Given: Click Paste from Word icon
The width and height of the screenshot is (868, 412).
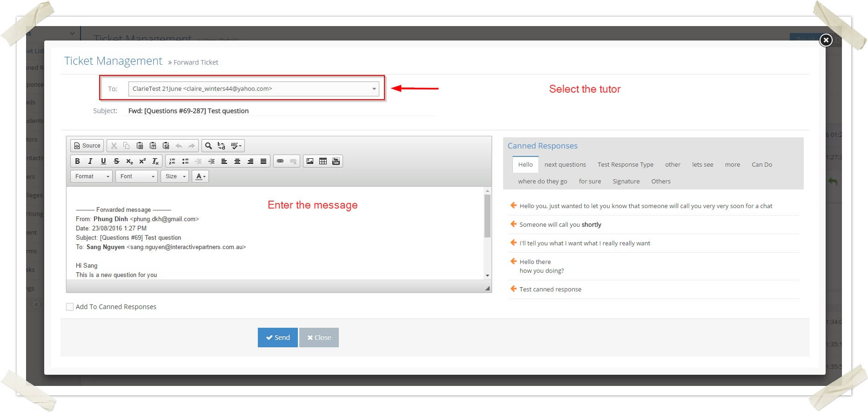Looking at the screenshot, I should (x=166, y=146).
